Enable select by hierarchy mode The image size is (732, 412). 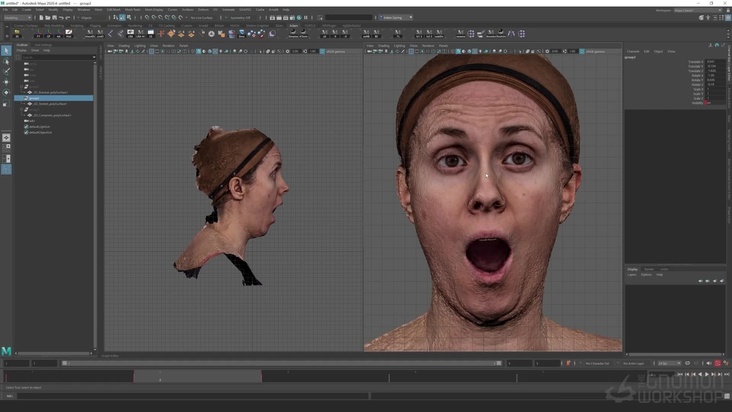pos(115,18)
